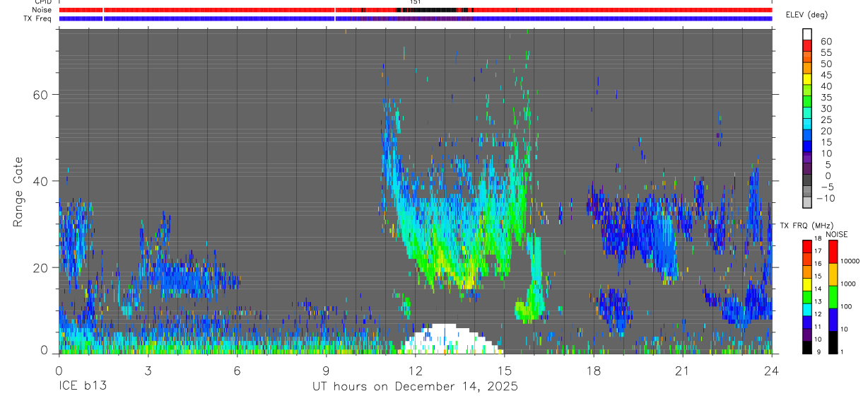Screen dimensions: 868x401
Task: Click the black bottom TX FRQ color bar segment
Action: click(807, 347)
